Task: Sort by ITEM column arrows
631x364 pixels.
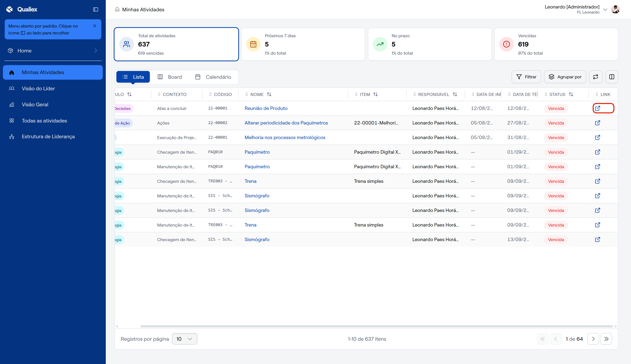Action: pyautogui.click(x=375, y=95)
